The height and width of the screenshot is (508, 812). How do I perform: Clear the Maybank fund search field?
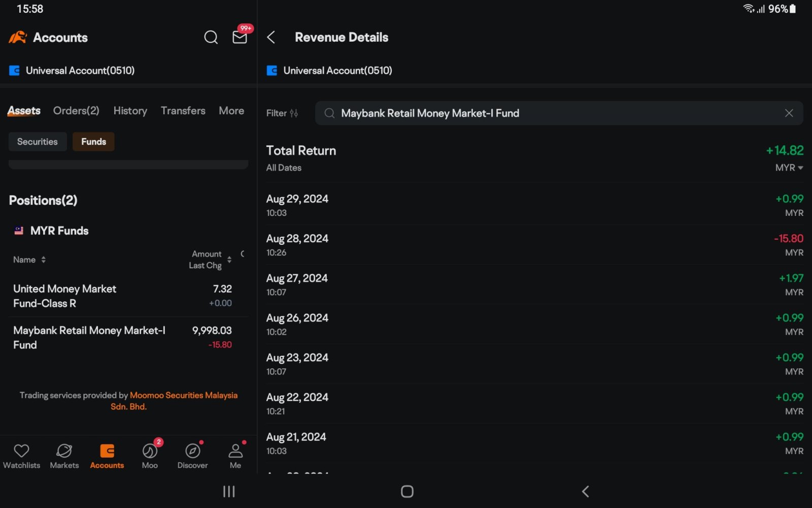tap(789, 113)
